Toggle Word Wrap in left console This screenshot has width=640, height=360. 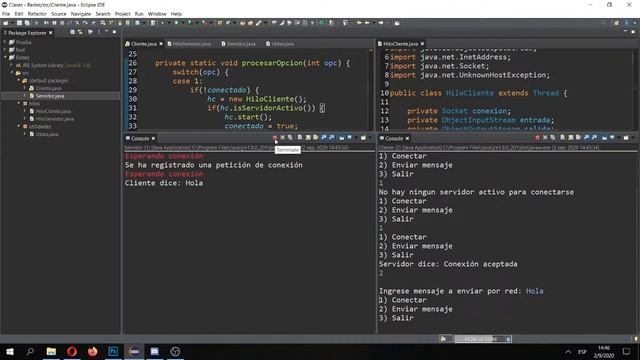click(x=316, y=138)
